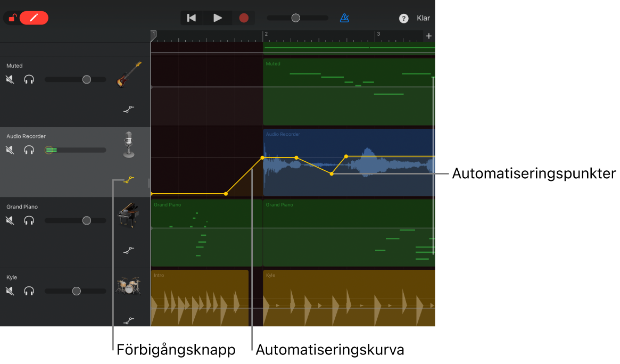Add a song section with plus button
620x364 pixels.
click(x=428, y=36)
